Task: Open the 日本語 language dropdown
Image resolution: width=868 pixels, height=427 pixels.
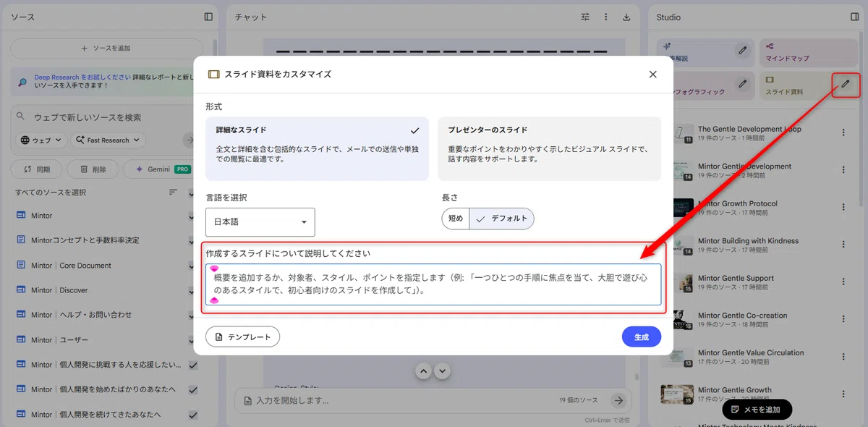Action: (x=260, y=221)
